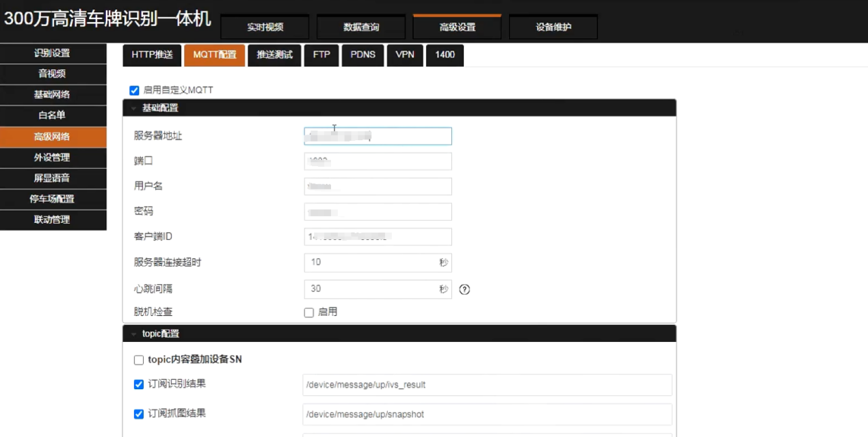Click the topic配置 section header text
Image resolution: width=868 pixels, height=437 pixels.
(x=161, y=334)
